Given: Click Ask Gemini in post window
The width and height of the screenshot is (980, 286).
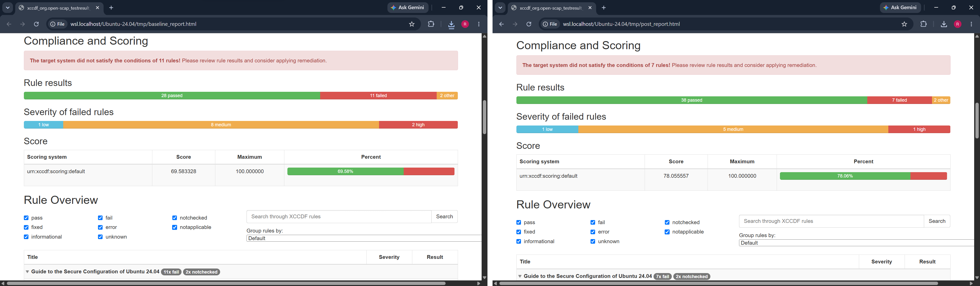Looking at the screenshot, I should click(x=901, y=8).
